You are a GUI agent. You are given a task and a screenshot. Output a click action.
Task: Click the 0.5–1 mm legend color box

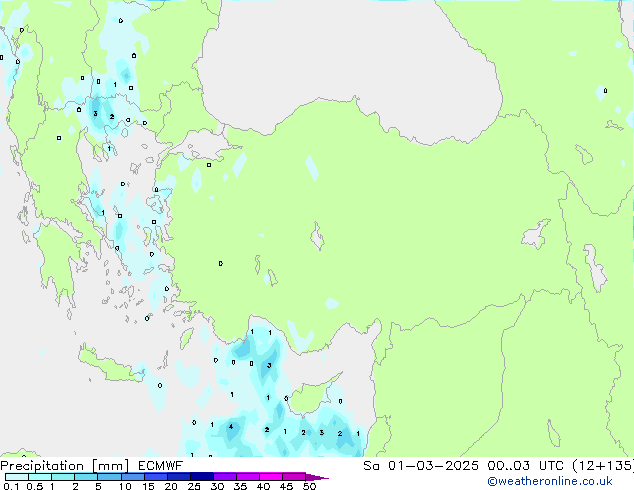click(x=40, y=477)
